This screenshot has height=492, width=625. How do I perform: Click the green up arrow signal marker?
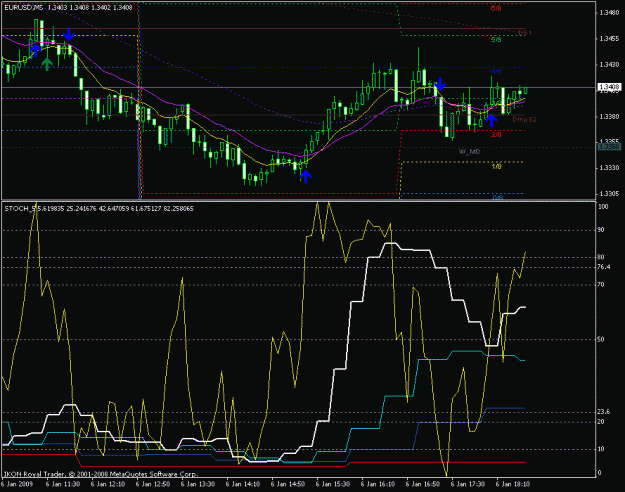(x=47, y=64)
